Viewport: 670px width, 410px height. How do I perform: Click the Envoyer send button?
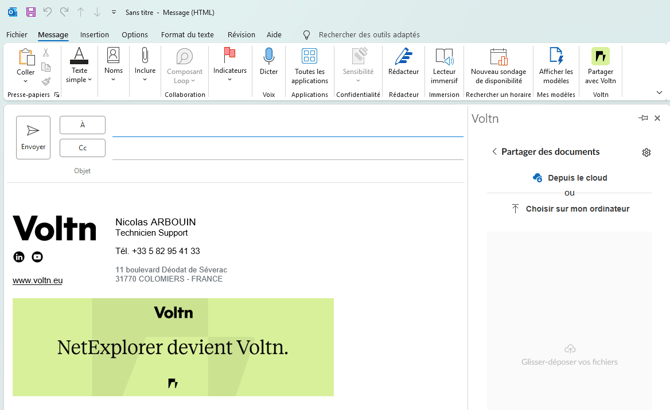(x=33, y=138)
